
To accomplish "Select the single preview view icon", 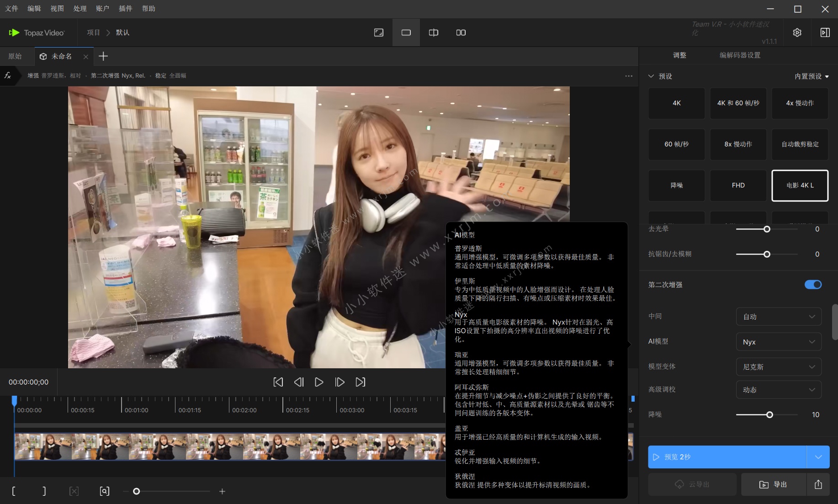I will (406, 32).
